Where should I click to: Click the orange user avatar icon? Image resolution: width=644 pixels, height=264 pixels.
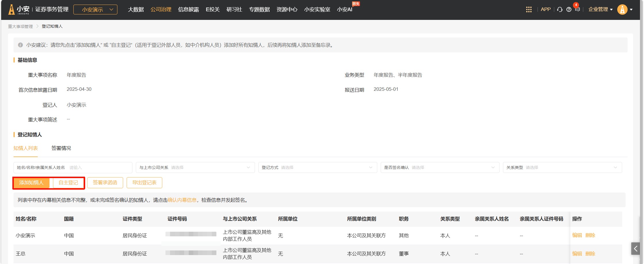tap(622, 10)
